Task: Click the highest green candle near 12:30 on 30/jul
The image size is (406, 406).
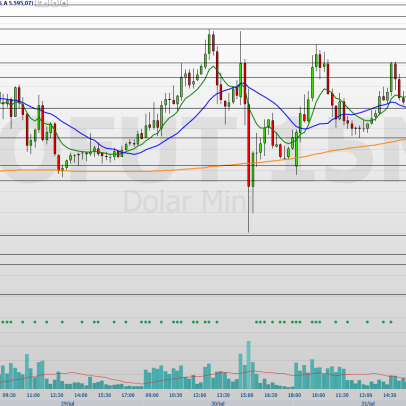Action: click(209, 43)
